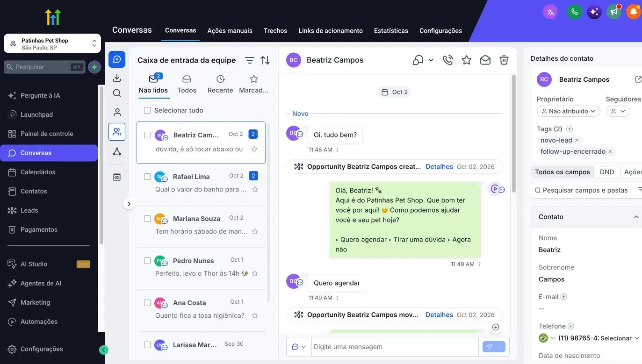
Task: Open Detalhes link of opportunity created
Action: [439, 166]
